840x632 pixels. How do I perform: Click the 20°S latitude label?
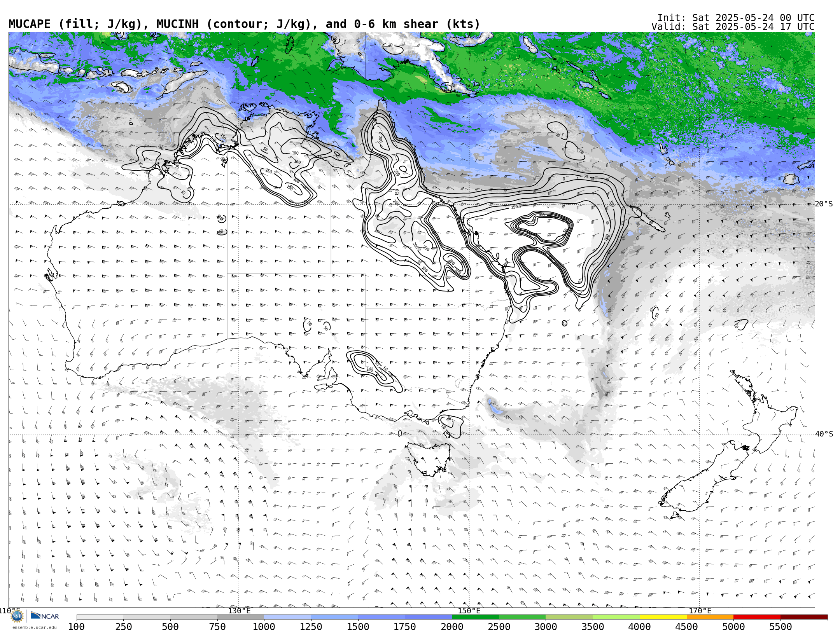tap(824, 204)
